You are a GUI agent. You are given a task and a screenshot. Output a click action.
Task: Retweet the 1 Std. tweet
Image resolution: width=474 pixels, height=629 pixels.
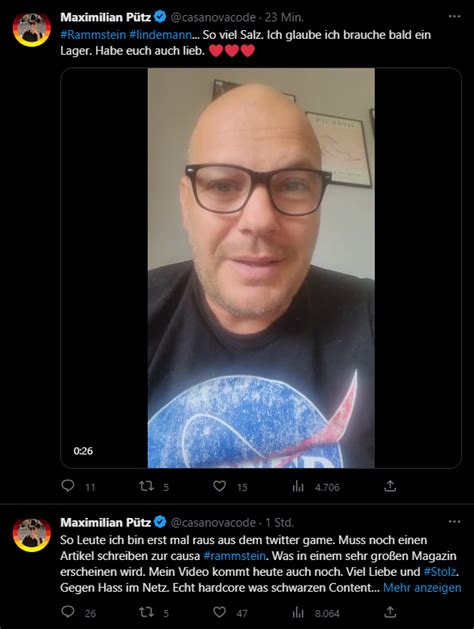click(146, 612)
